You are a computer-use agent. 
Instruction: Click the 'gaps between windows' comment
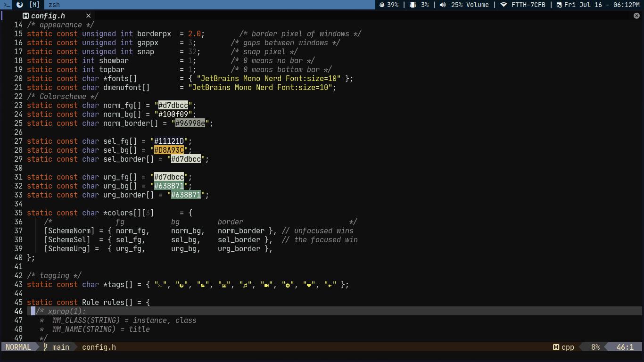tap(286, 43)
